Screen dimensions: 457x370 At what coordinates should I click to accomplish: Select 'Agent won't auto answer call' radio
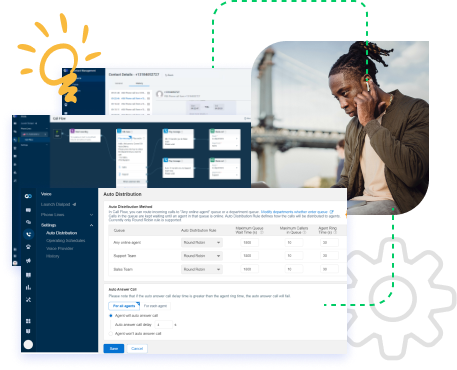pyautogui.click(x=111, y=333)
